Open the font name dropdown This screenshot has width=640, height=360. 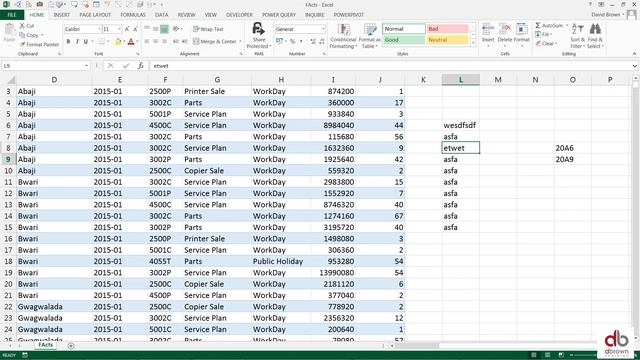tap(99, 29)
